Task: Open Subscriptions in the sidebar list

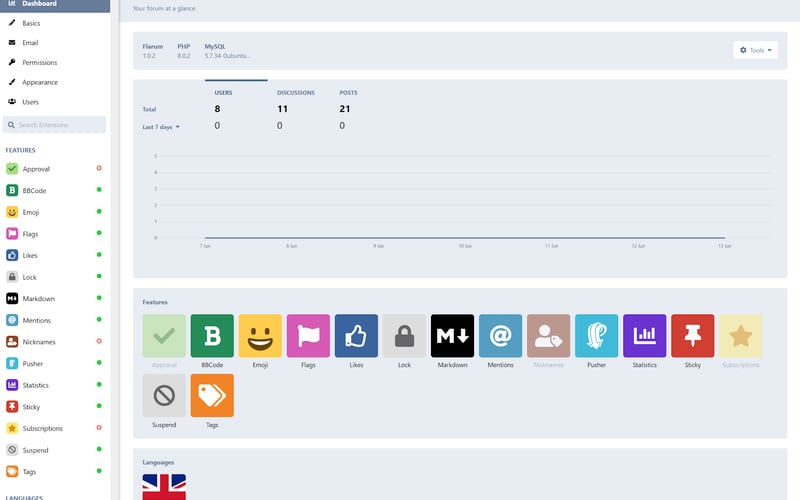Action: coord(55,429)
